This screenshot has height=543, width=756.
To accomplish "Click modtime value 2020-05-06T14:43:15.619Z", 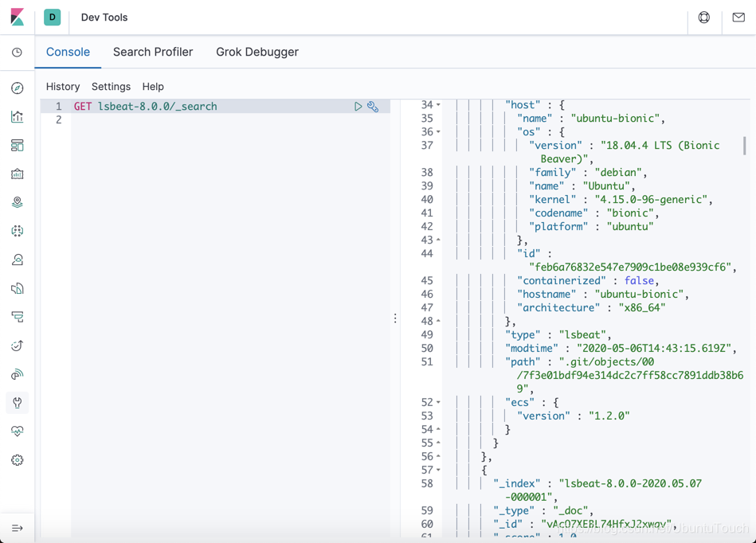I will 654,349.
